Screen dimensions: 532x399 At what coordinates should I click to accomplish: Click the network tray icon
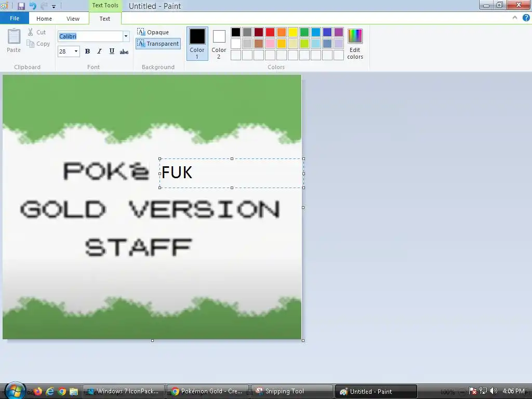coord(483,391)
